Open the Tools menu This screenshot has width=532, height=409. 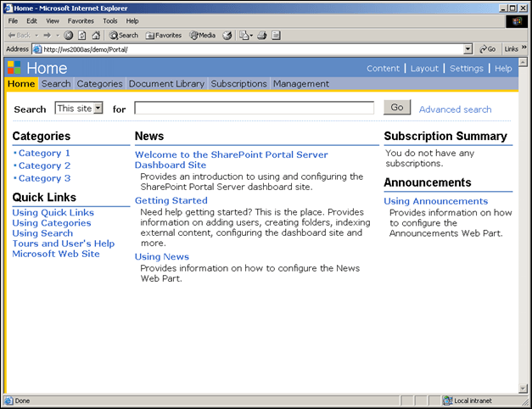[x=110, y=21]
